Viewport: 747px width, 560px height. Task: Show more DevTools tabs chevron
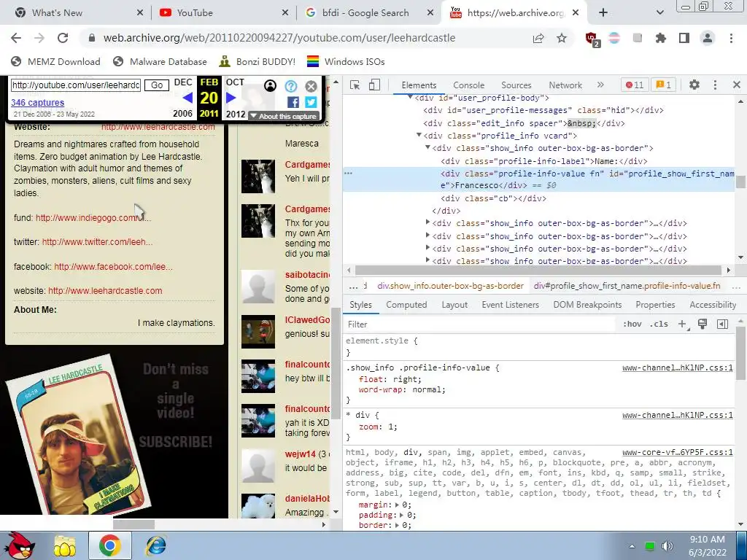tap(600, 85)
